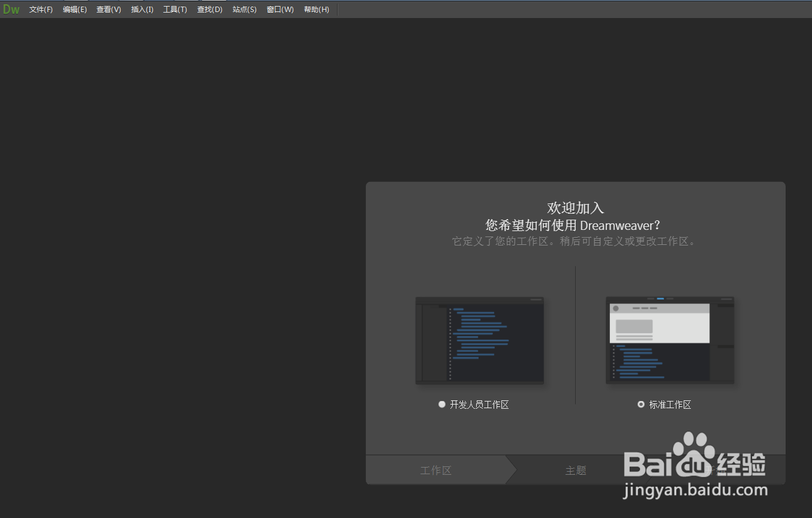
Task: Click the standard workspace preview thumbnail
Action: point(670,340)
